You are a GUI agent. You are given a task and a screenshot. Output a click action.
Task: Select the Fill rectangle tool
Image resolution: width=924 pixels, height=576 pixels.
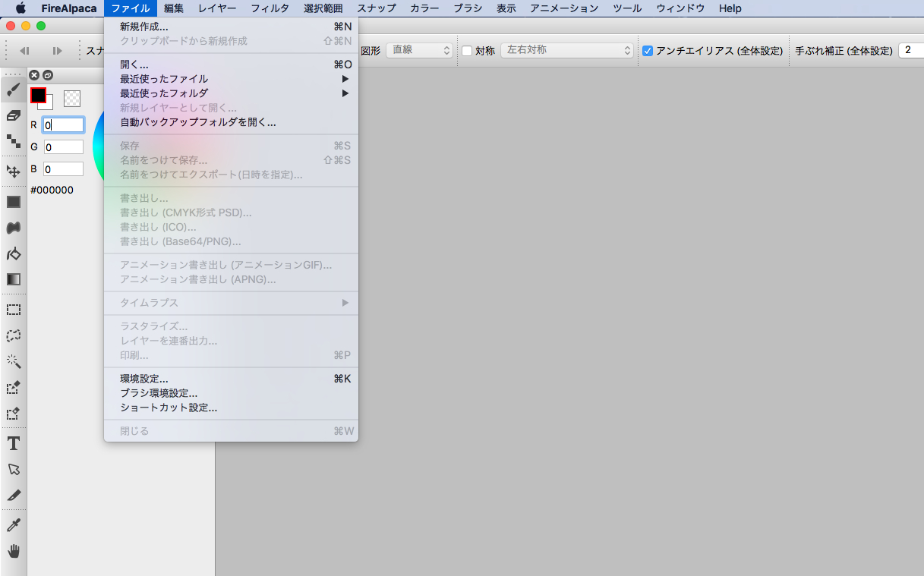click(x=13, y=202)
